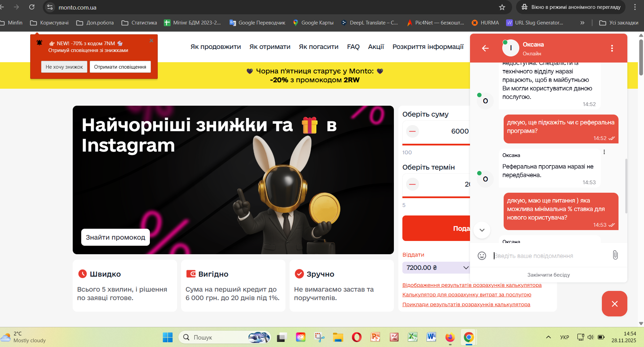The height and width of the screenshot is (347, 644).
Task: Click the bell icon in notification popup
Action: pyautogui.click(x=39, y=42)
